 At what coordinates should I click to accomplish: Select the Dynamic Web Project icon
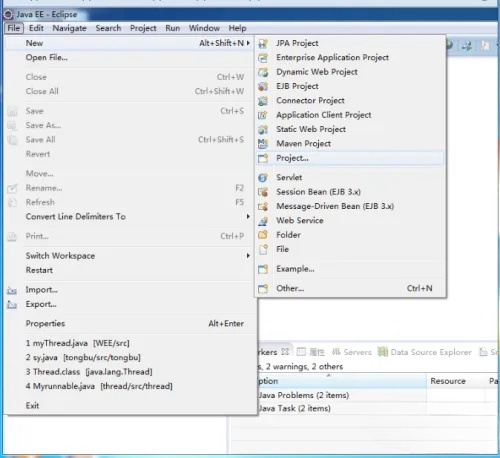pyautogui.click(x=263, y=72)
